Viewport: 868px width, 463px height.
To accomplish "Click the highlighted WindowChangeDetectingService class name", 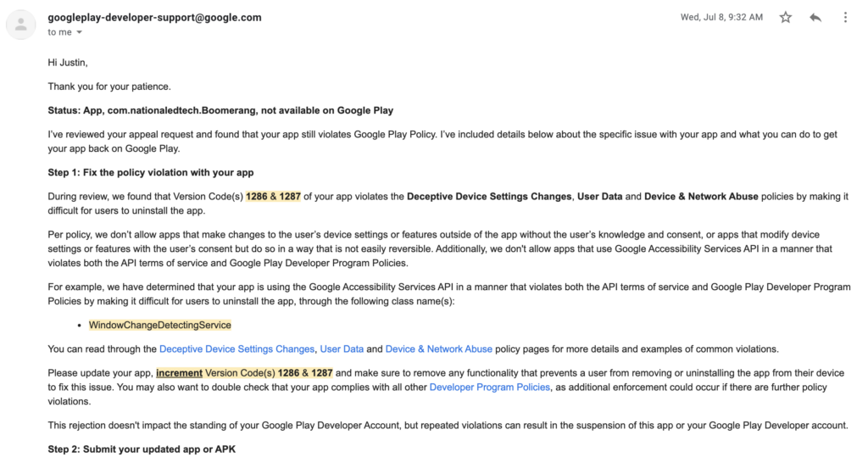I will pos(159,325).
